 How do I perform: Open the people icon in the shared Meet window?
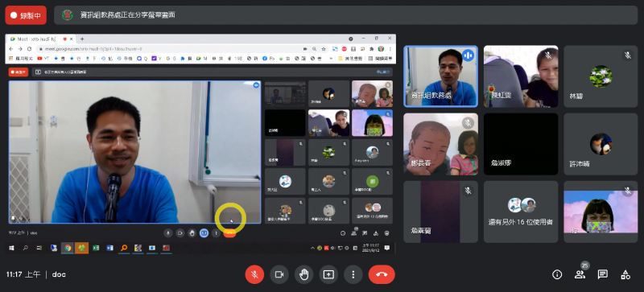coord(353,233)
